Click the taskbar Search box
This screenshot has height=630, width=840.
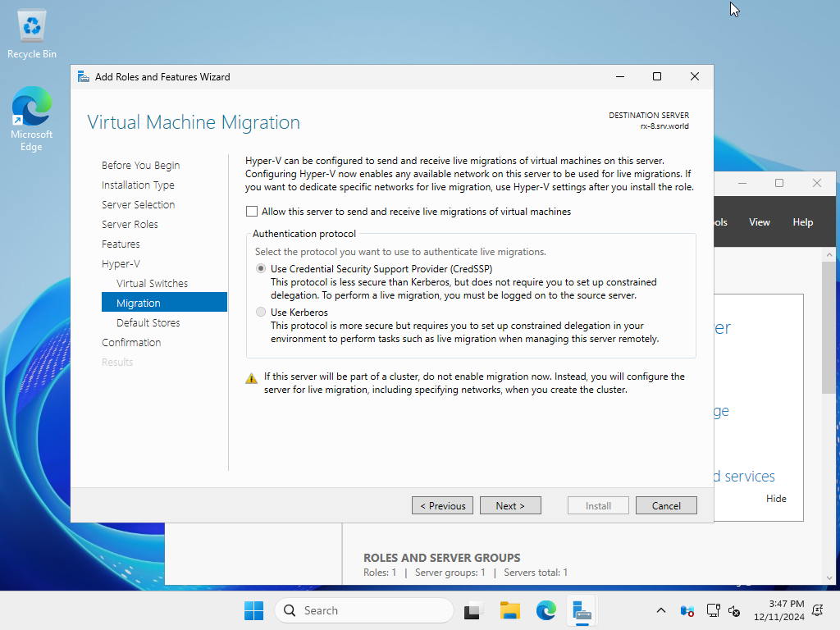364,610
